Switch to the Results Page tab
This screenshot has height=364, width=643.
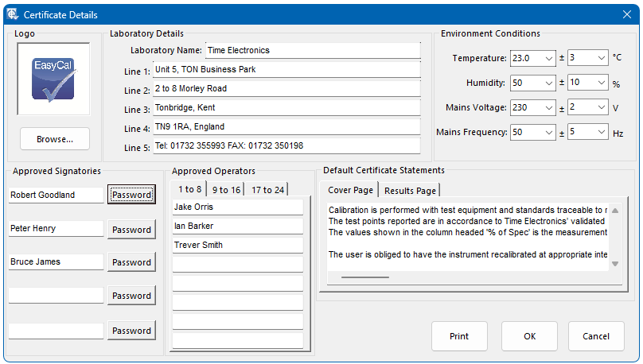tap(410, 191)
